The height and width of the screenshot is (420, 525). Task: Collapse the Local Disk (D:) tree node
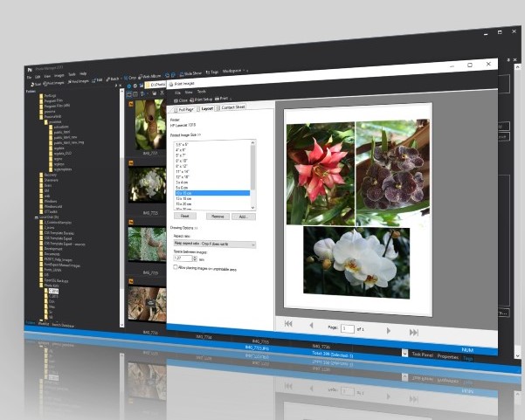point(37,217)
